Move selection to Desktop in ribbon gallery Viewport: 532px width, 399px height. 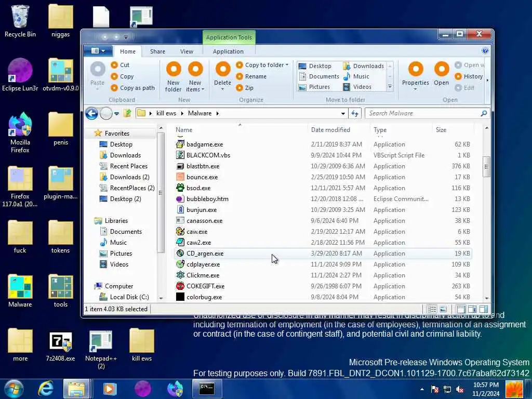(x=315, y=66)
